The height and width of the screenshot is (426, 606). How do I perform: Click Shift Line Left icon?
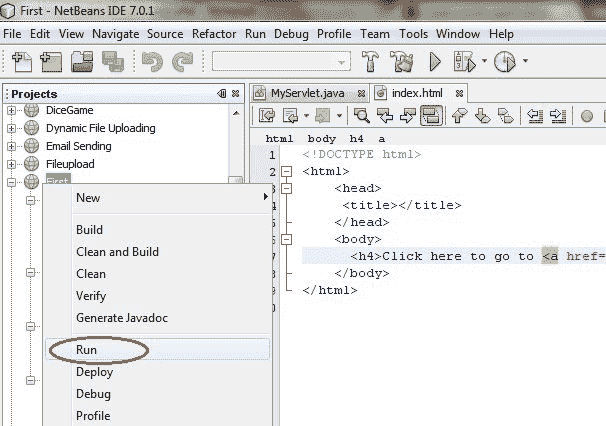(x=535, y=115)
